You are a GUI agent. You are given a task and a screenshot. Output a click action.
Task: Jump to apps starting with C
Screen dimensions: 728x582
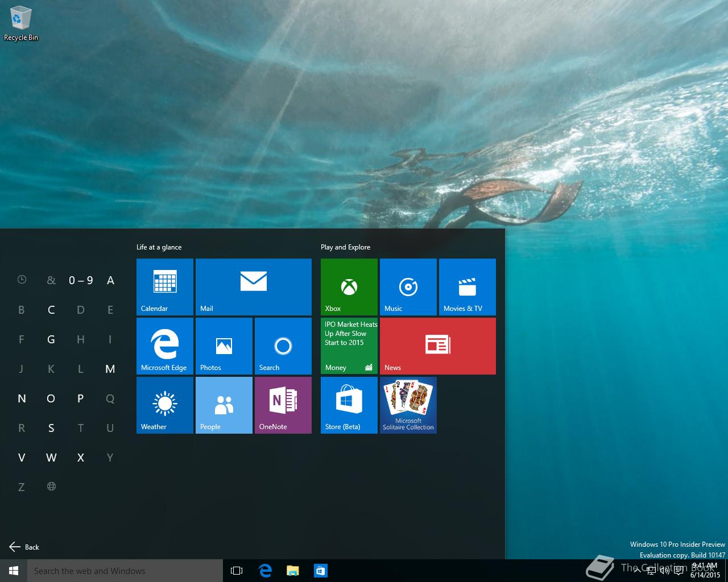point(51,309)
